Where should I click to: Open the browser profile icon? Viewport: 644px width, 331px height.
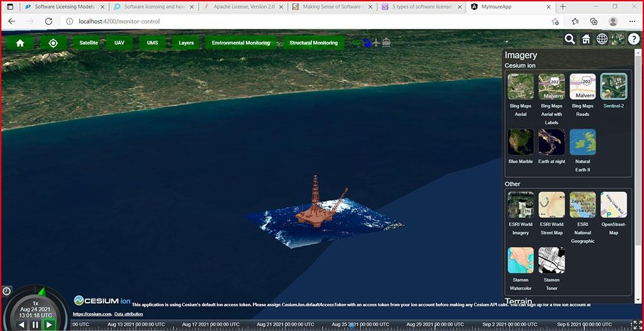pyautogui.click(x=613, y=21)
